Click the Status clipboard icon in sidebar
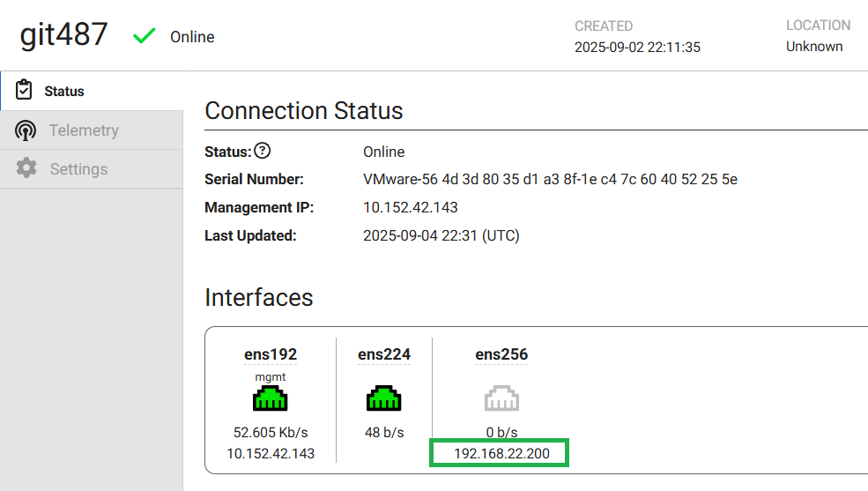Viewport: 868px width, 491px height. (x=25, y=91)
